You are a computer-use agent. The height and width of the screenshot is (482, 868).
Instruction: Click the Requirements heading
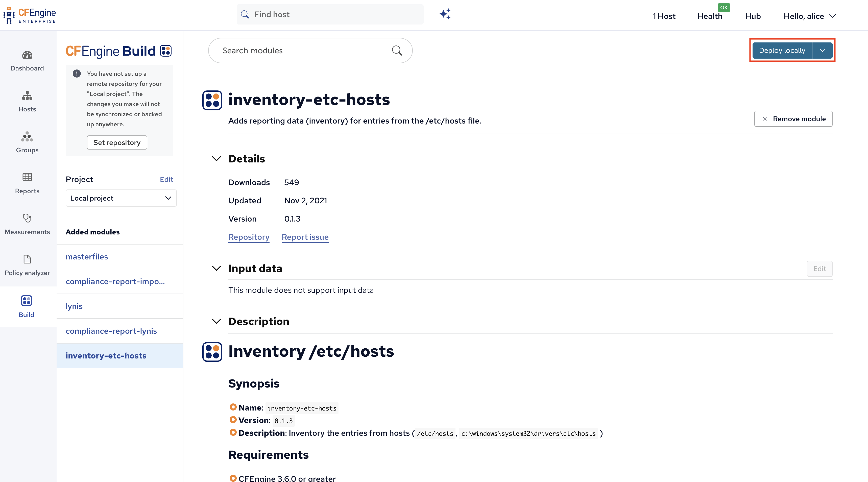click(x=269, y=455)
